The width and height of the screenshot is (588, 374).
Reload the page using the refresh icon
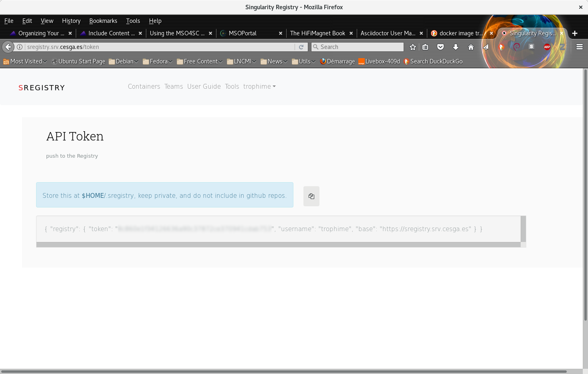301,47
